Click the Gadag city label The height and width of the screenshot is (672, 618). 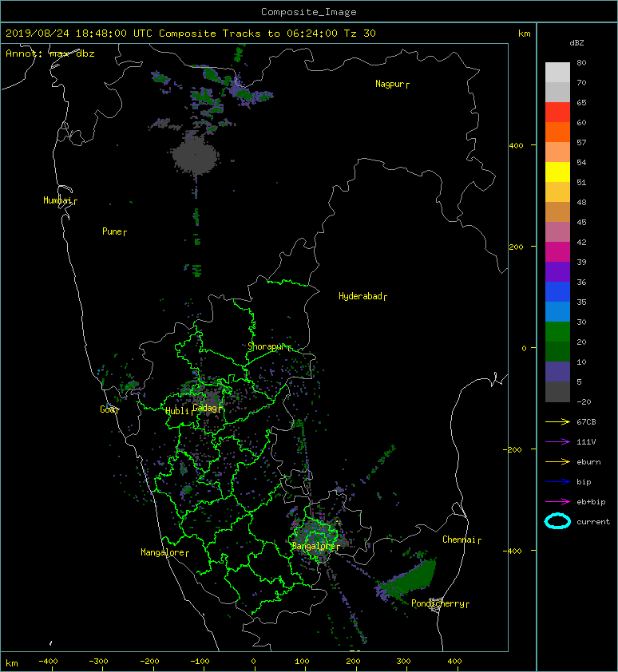205,408
